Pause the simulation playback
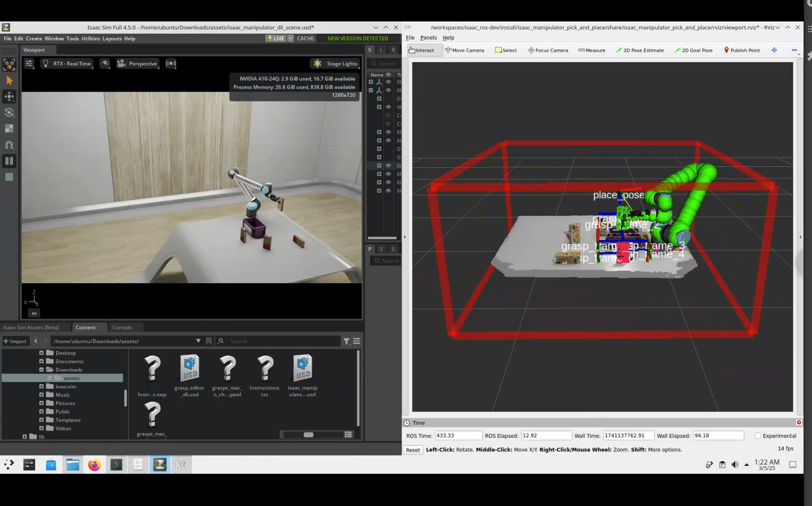Viewport: 812px width, 506px height. [9, 161]
